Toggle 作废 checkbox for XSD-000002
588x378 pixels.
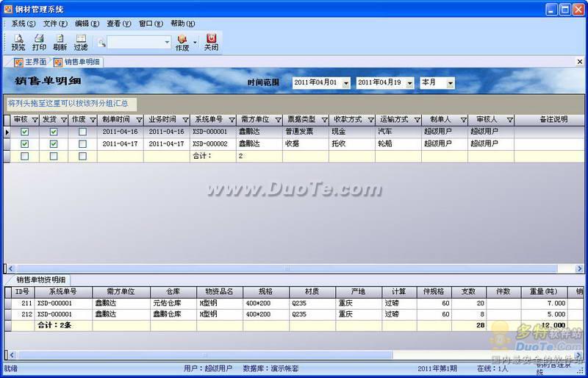pyautogui.click(x=82, y=144)
